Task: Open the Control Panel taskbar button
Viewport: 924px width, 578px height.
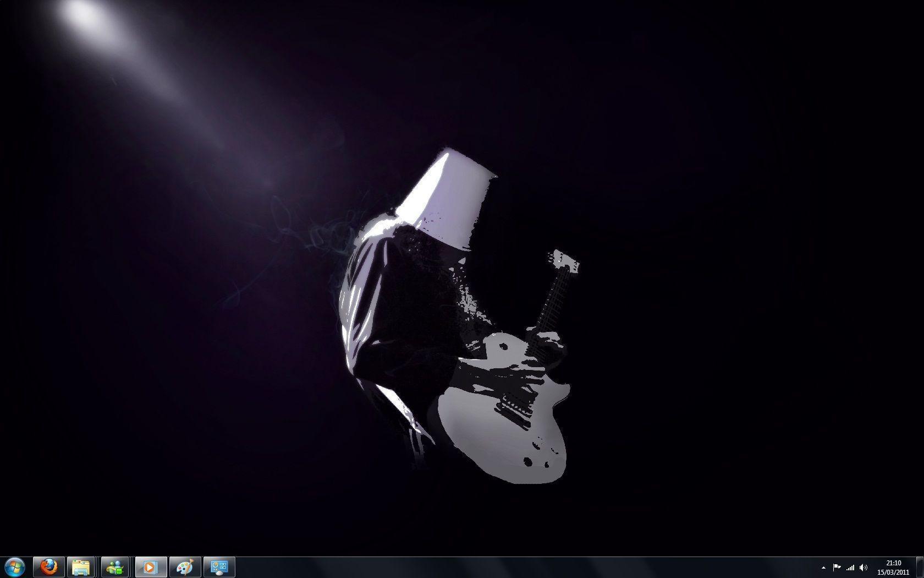Action: [x=219, y=567]
